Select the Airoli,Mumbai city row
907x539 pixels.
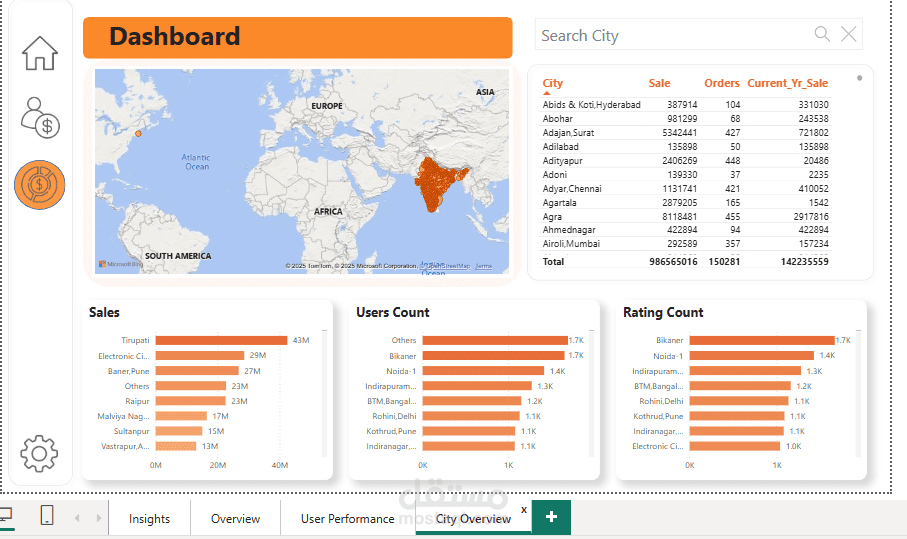(x=685, y=243)
